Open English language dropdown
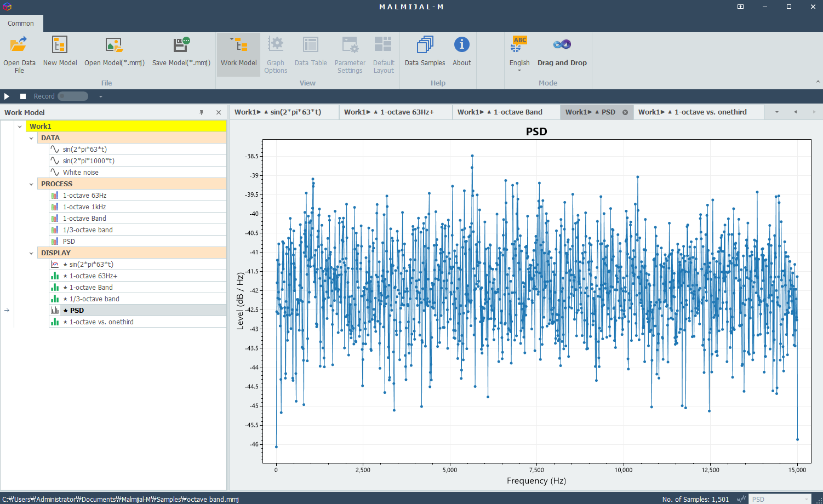This screenshot has width=823, height=504. pos(519,54)
